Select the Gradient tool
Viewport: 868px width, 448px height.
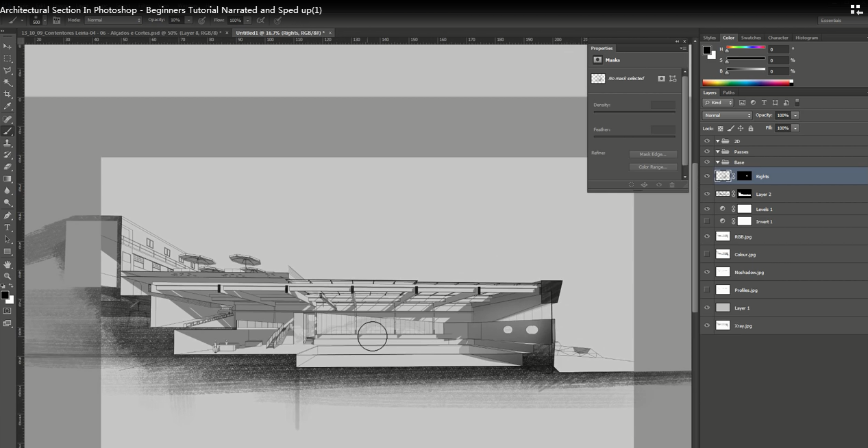tap(8, 179)
